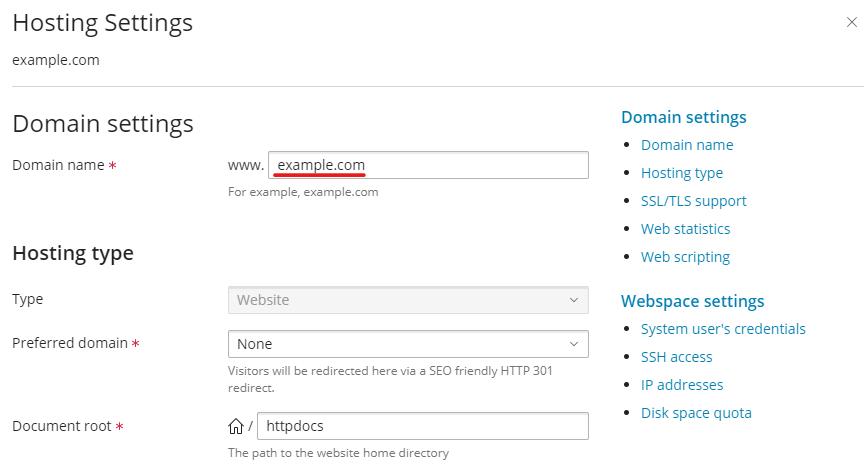This screenshot has width=867, height=470.
Task: Click the chevron arrow of Preferred domain
Action: tap(574, 344)
